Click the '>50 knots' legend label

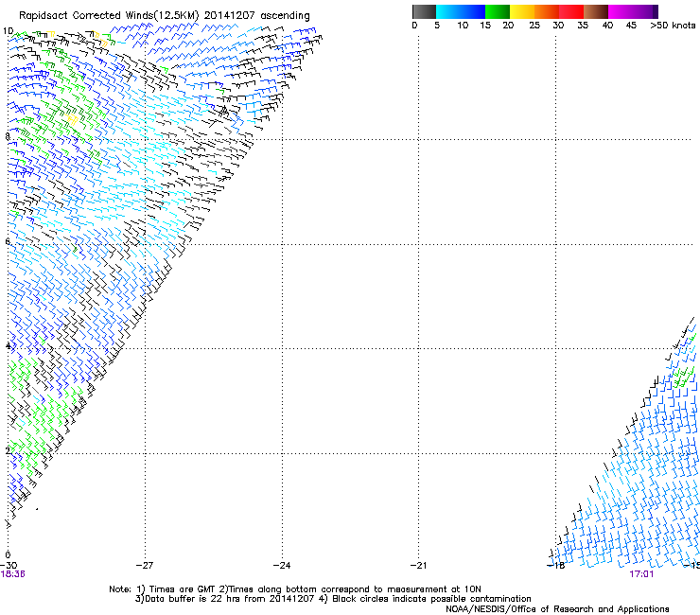[673, 26]
